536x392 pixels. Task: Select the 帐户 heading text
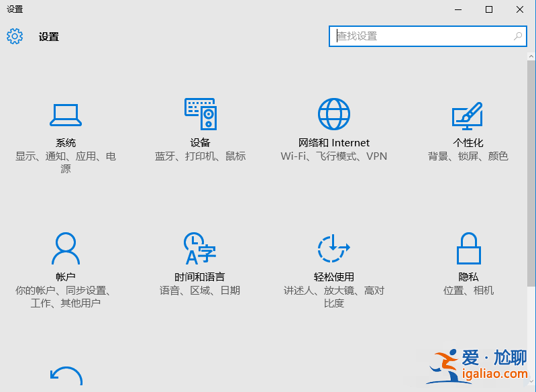coord(66,277)
